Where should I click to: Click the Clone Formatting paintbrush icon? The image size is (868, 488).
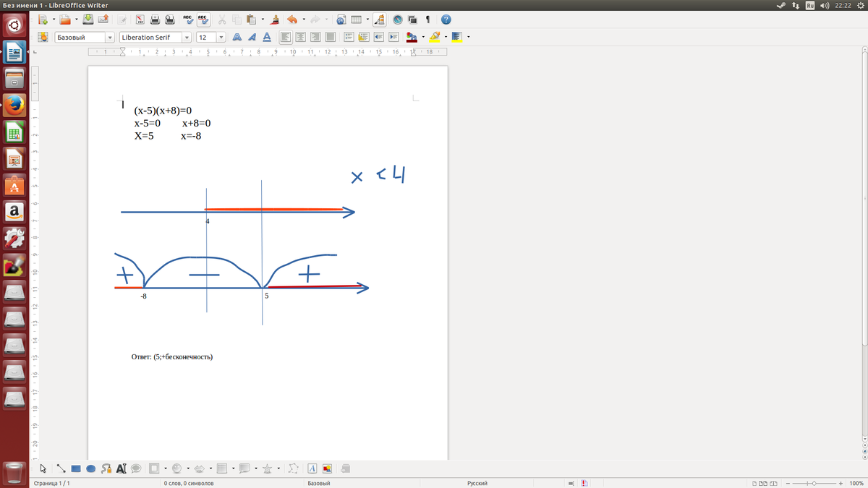point(275,20)
